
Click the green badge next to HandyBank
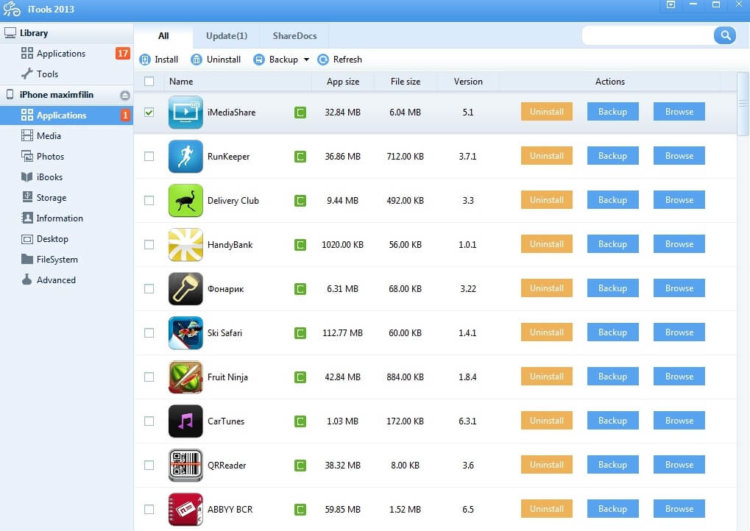coord(300,244)
